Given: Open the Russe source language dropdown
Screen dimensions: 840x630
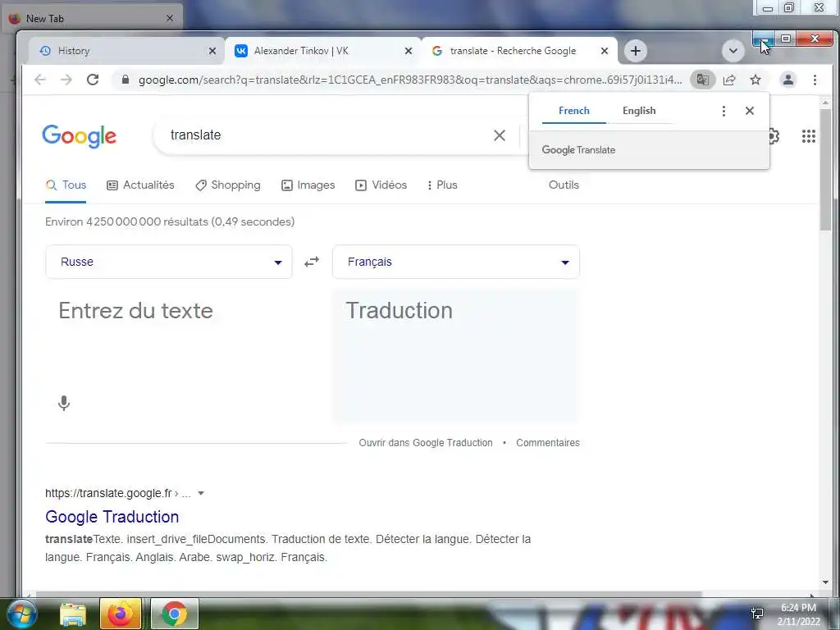Looking at the screenshot, I should pos(169,262).
